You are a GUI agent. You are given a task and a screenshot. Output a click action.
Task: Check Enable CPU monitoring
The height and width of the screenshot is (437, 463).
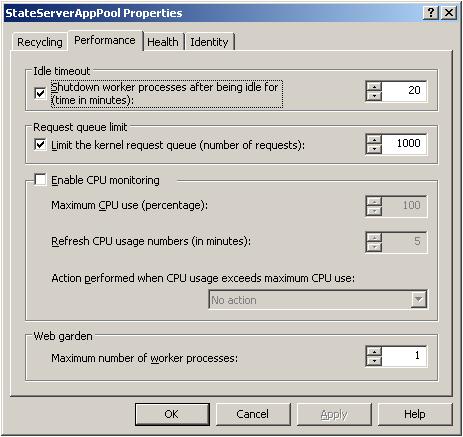click(x=40, y=180)
